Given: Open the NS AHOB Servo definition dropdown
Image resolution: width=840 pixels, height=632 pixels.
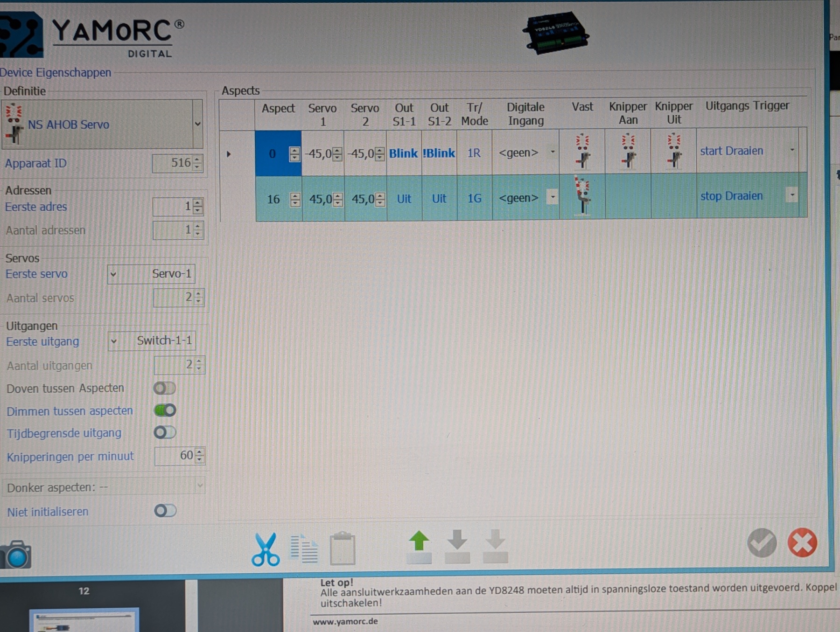Looking at the screenshot, I should coord(197,124).
